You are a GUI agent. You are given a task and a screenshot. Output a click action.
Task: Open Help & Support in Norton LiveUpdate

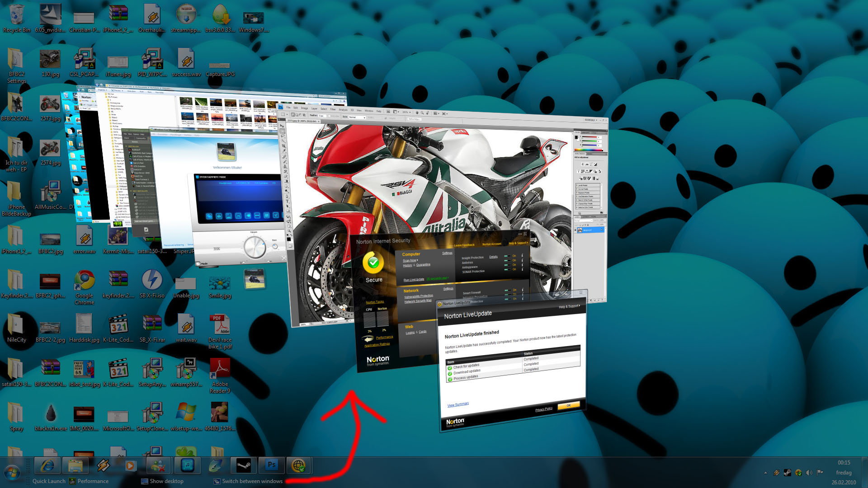pyautogui.click(x=570, y=306)
